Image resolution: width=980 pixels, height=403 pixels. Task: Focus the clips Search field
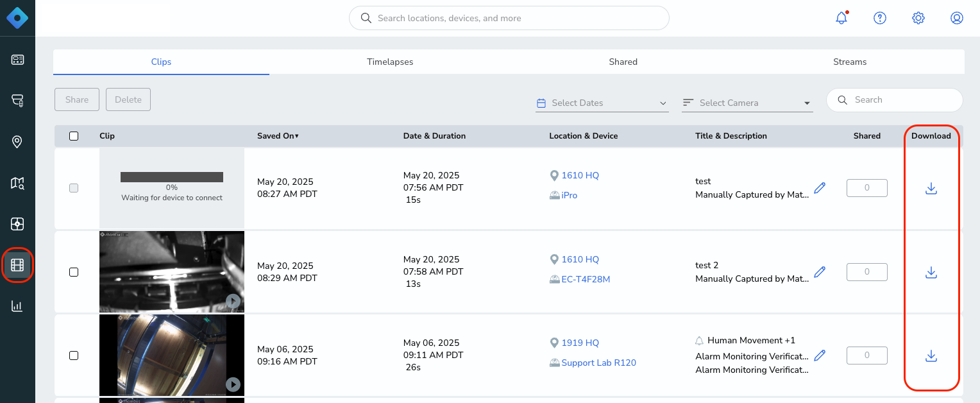coord(895,100)
